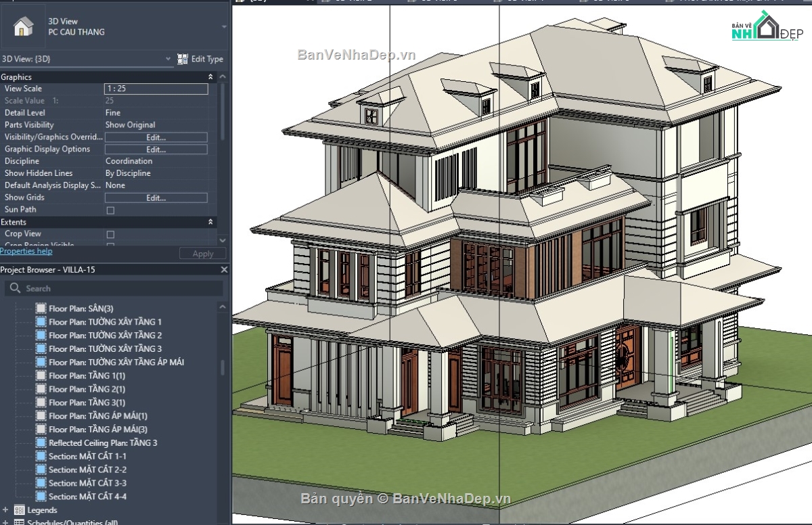Viewport: 812px width, 525px height.
Task: Select the Floor Plan: SÂN(3) icon
Action: [41, 309]
